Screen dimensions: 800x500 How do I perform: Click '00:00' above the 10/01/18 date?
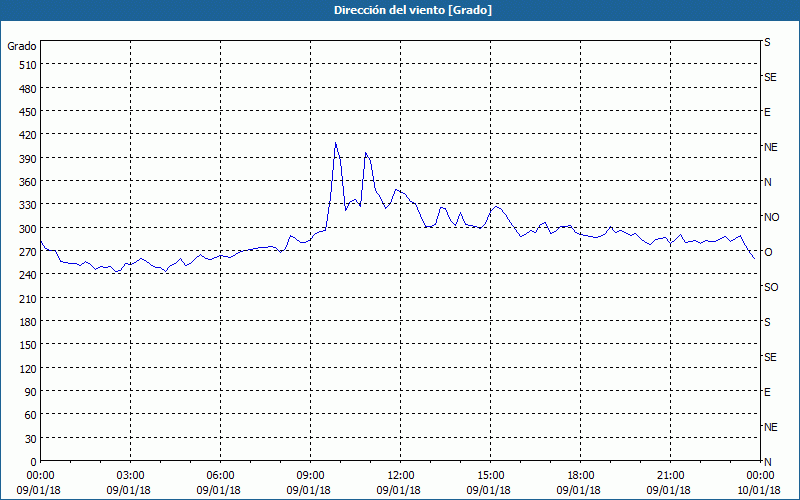click(x=760, y=476)
